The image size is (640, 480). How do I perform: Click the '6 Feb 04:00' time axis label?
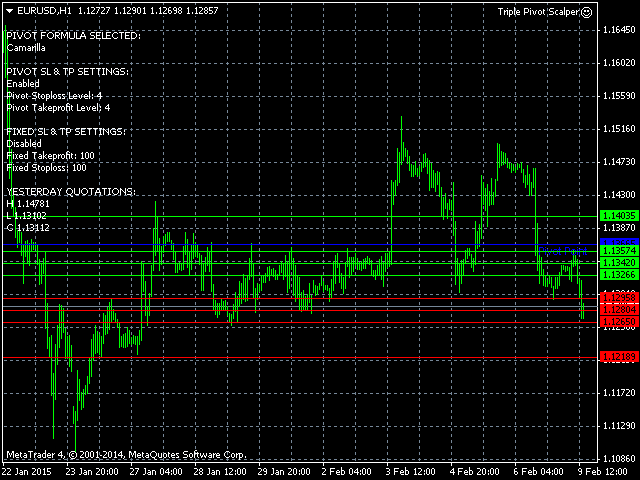coord(539,472)
